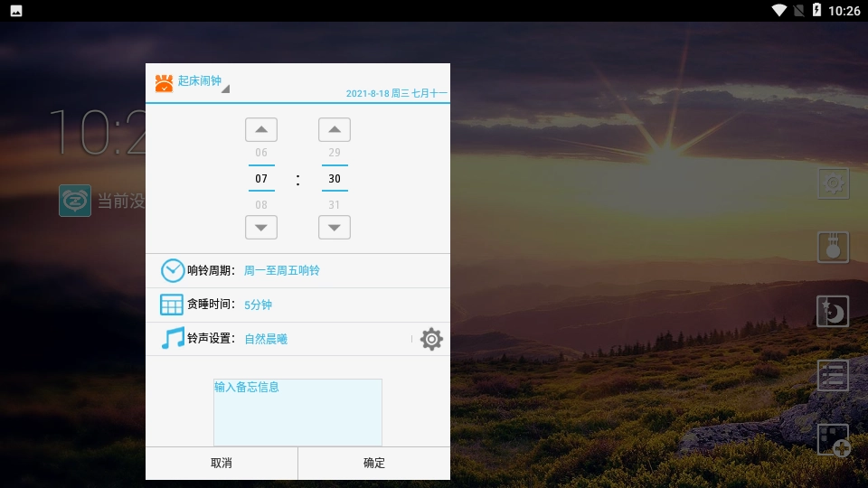Open the list icon in right sidebar

pos(833,375)
